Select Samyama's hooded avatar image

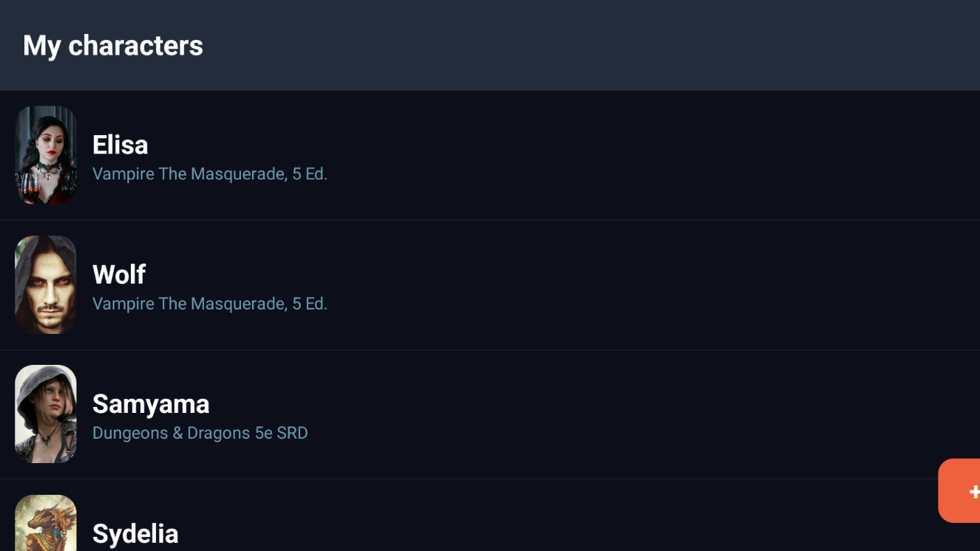pyautogui.click(x=46, y=414)
